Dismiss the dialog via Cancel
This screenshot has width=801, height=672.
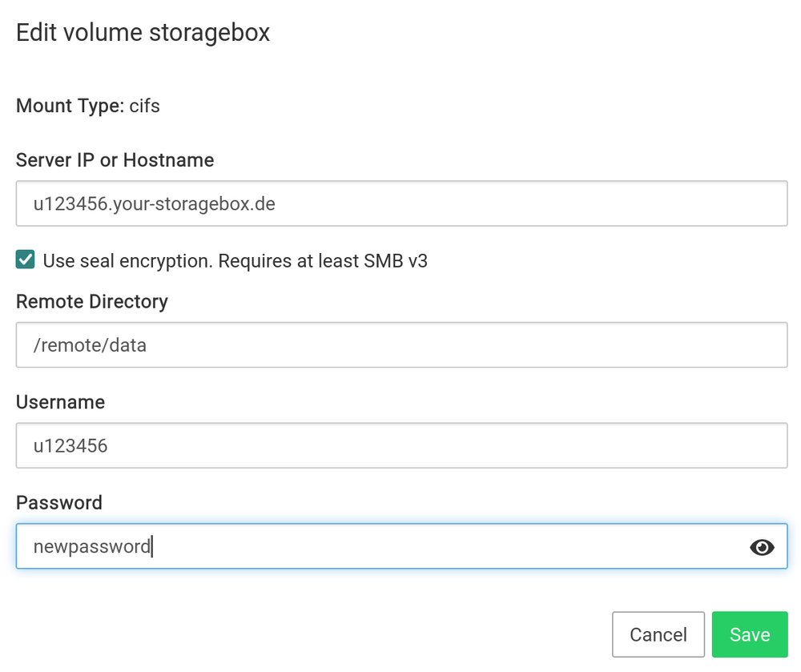658,634
